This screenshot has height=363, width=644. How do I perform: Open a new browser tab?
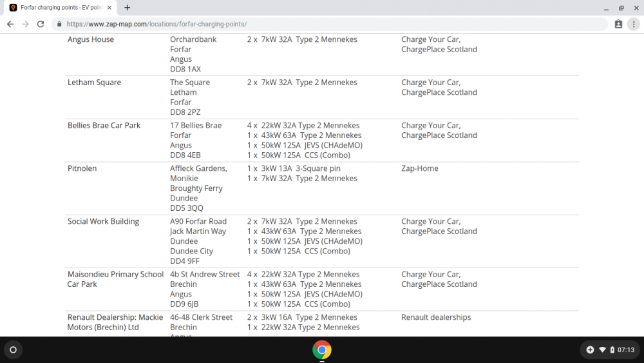[128, 7]
